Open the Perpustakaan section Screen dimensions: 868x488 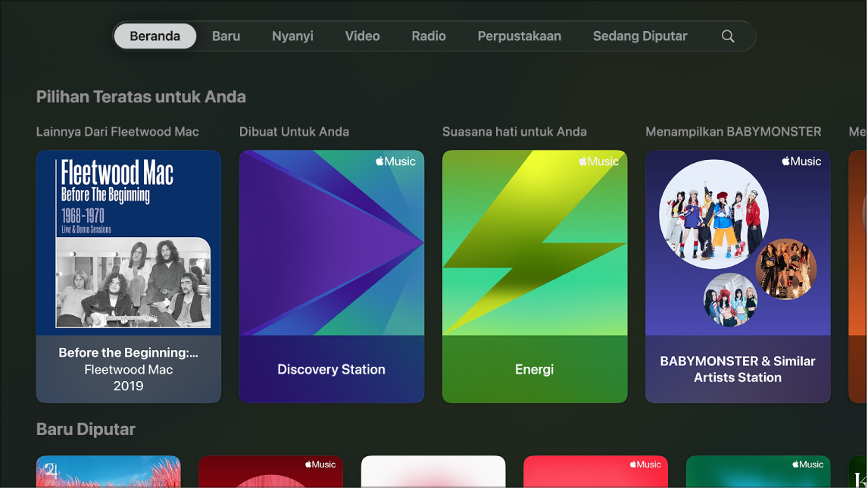tap(519, 35)
